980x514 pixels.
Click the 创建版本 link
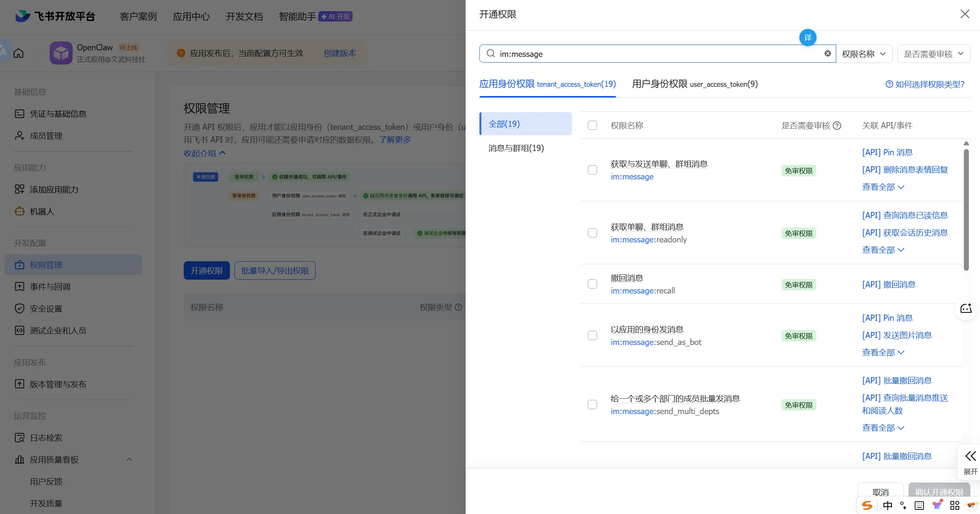[339, 53]
